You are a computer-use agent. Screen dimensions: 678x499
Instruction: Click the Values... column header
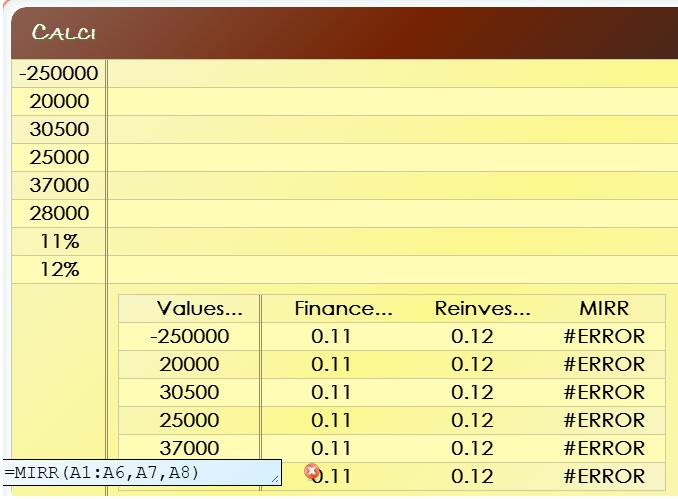tap(190, 309)
